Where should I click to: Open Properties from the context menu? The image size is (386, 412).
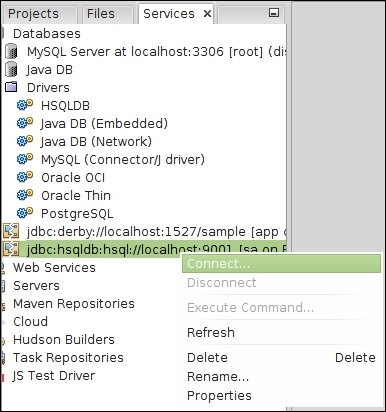[281, 395]
